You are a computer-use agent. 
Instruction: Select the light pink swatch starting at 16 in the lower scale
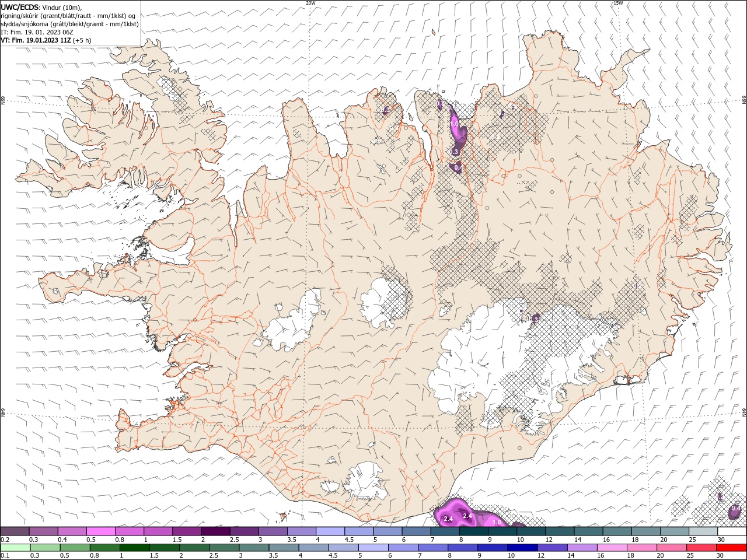(x=612, y=548)
